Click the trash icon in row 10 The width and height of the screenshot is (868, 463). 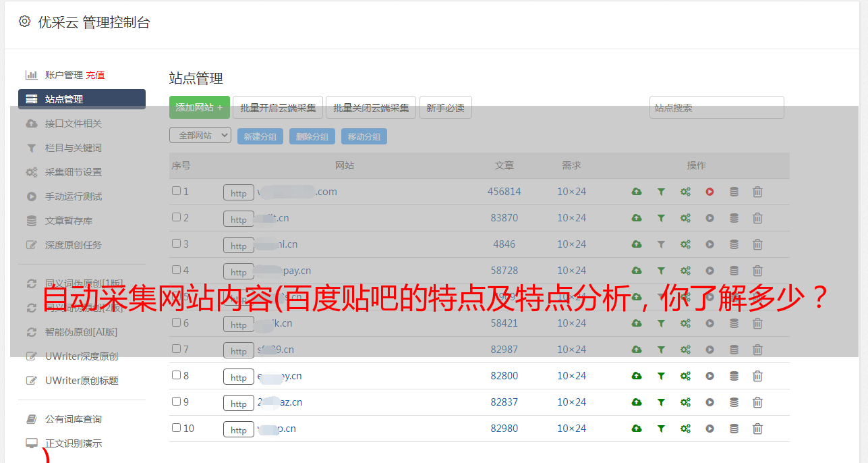coord(757,429)
